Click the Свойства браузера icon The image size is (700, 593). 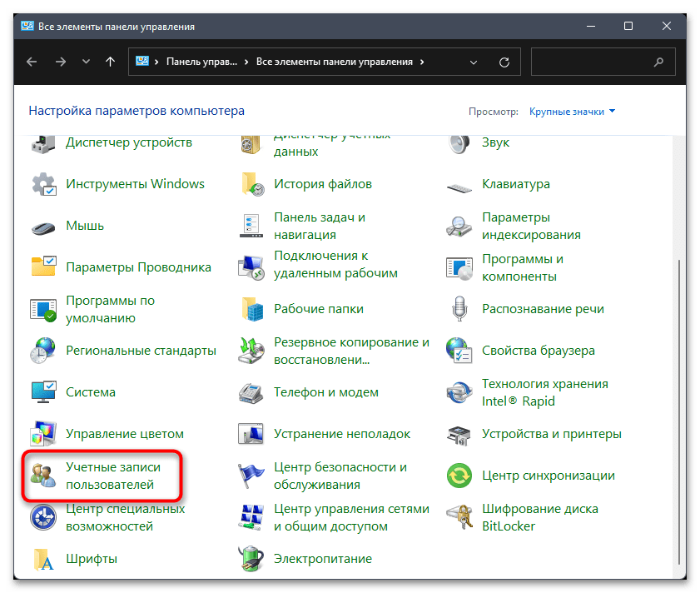click(459, 351)
